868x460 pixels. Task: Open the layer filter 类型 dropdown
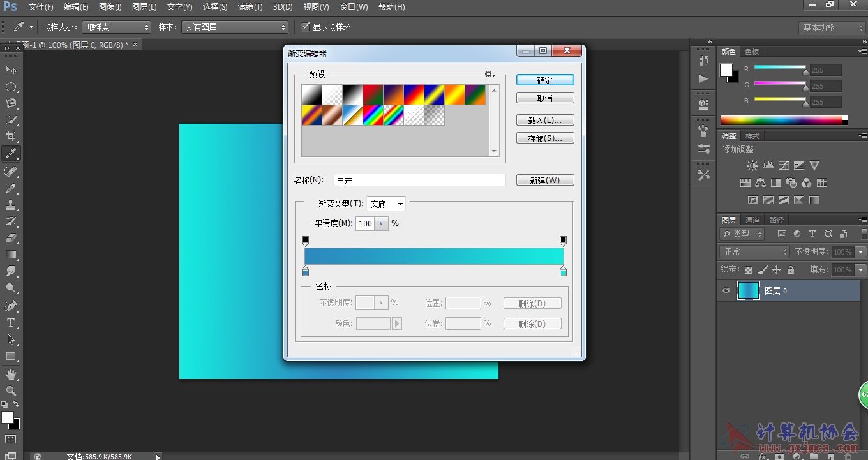pyautogui.click(x=742, y=234)
